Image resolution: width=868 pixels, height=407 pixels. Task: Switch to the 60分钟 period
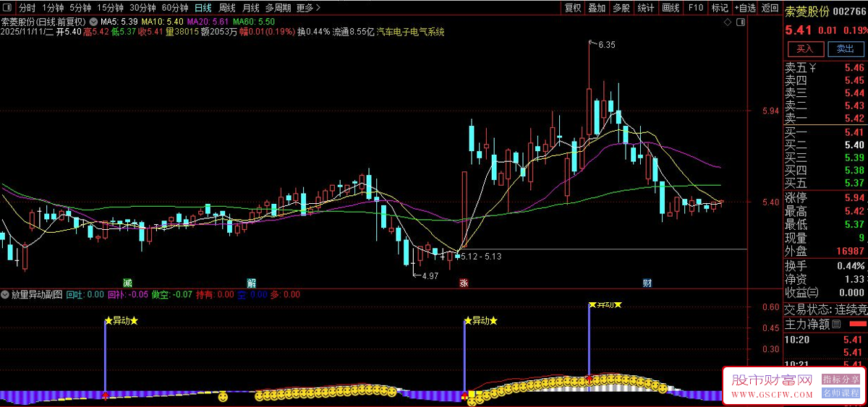tap(174, 8)
